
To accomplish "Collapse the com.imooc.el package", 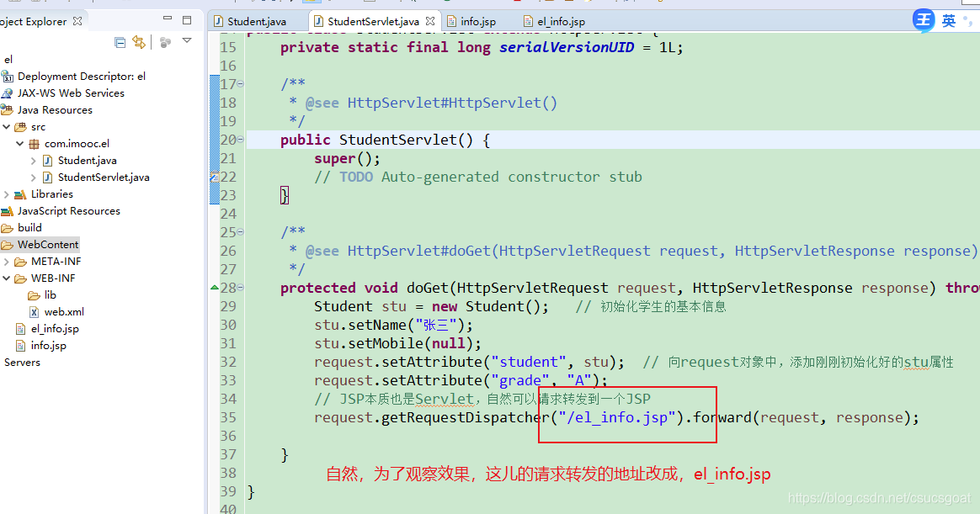I will coord(20,144).
